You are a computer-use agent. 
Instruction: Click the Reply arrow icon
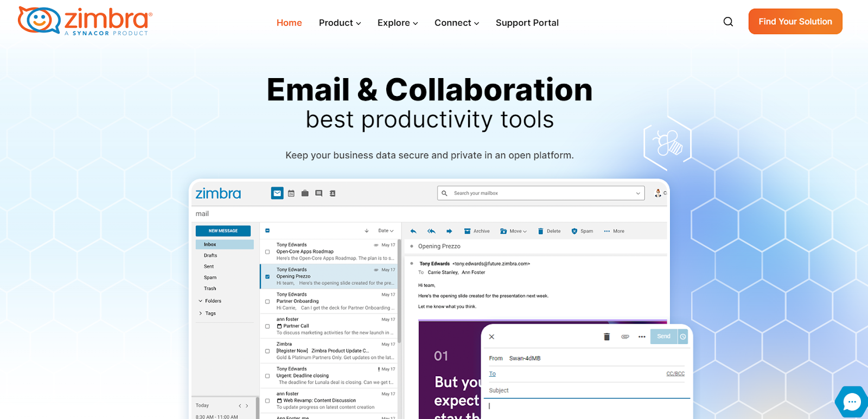(x=413, y=231)
